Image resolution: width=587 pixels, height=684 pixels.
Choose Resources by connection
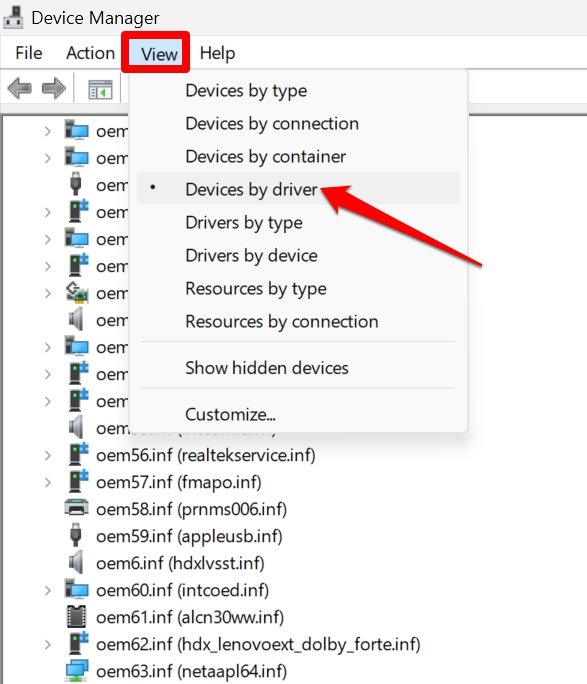pyautogui.click(x=298, y=321)
